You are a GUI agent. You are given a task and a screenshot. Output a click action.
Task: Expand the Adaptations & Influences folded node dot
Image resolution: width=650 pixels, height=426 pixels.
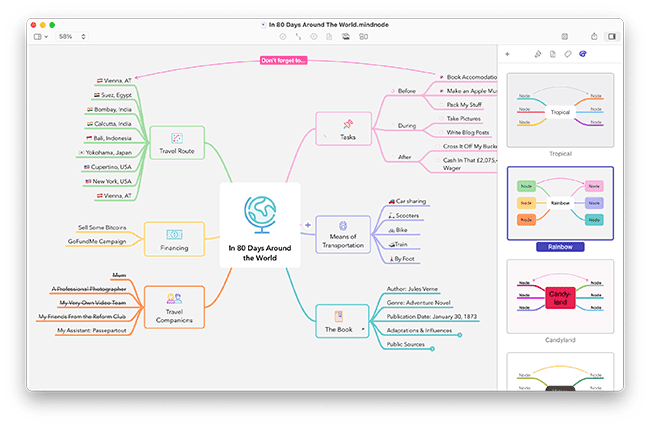point(460,335)
